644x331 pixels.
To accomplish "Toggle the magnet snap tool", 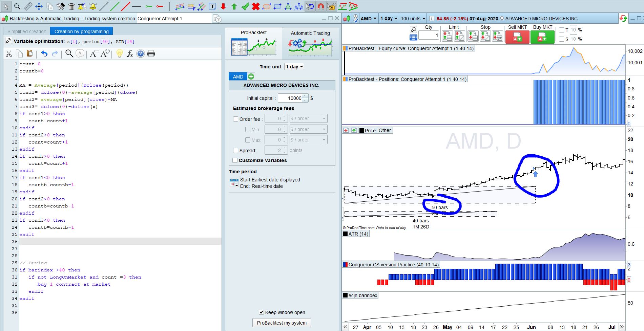I will (x=320, y=6).
